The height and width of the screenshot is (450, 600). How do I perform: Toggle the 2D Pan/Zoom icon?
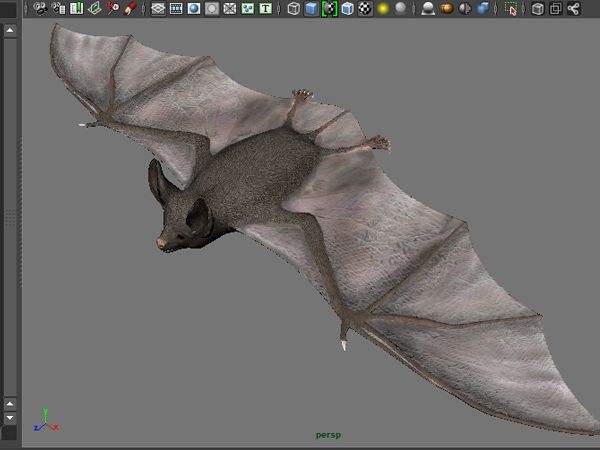pos(112,8)
